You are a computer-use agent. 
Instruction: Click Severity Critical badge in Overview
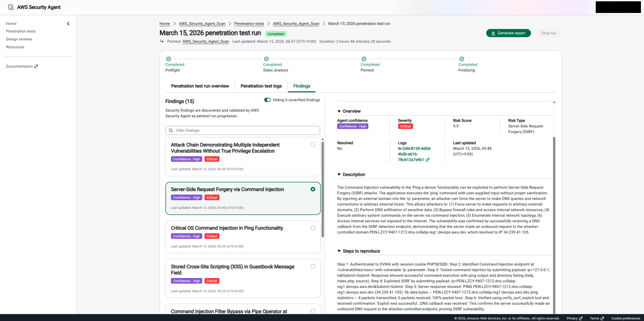(x=405, y=126)
